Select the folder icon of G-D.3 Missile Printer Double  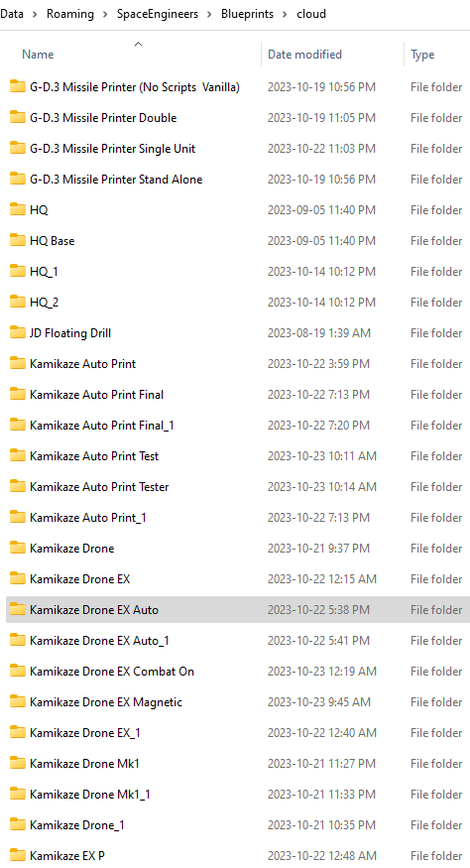click(x=18, y=117)
